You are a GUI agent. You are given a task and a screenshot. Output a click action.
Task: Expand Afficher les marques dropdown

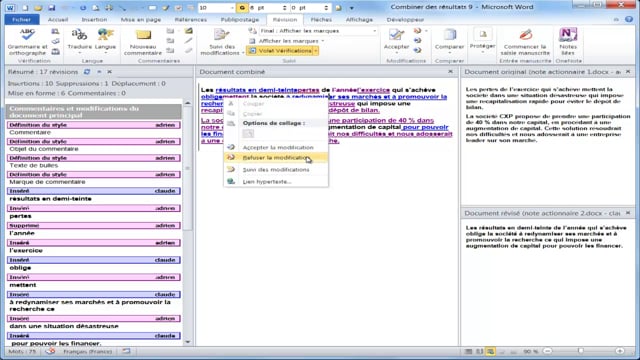point(322,41)
